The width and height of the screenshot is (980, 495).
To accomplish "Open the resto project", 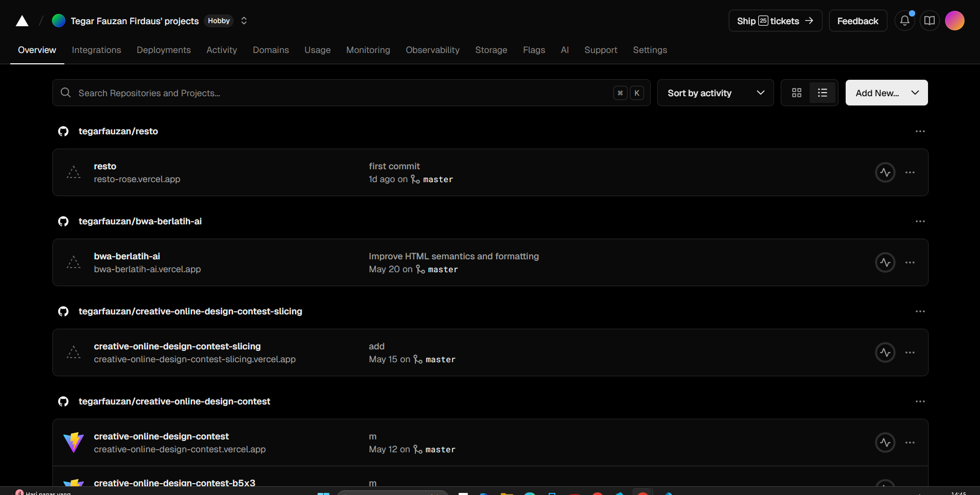I will (105, 166).
